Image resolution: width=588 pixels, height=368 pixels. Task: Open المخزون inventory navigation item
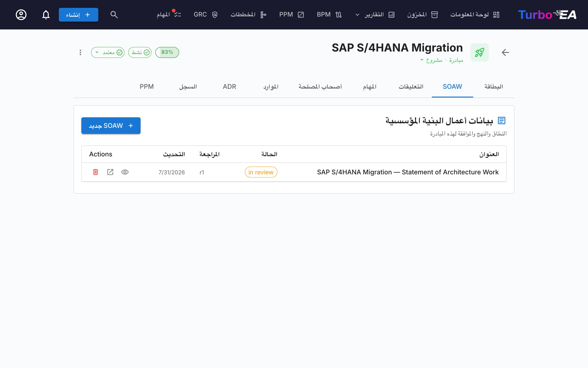(423, 14)
